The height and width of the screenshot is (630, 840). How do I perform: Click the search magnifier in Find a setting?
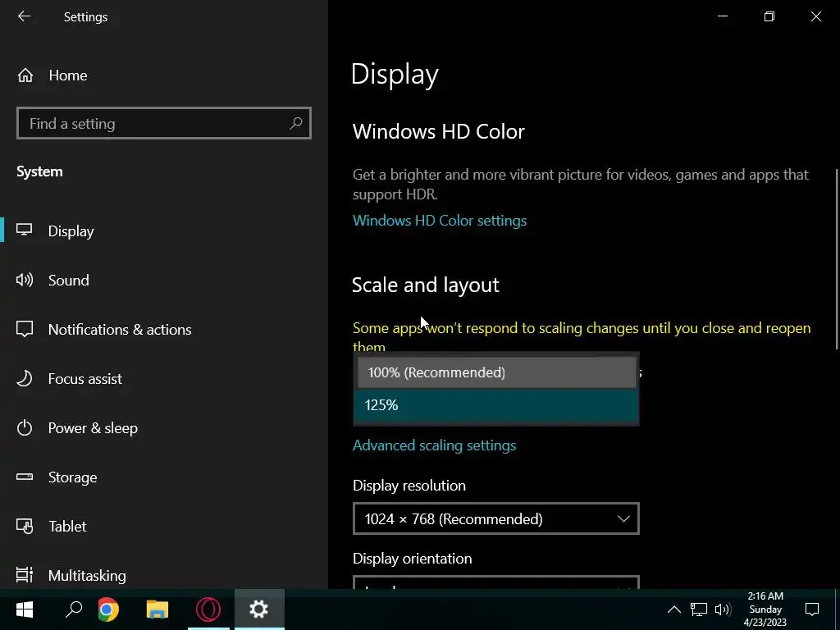295,123
